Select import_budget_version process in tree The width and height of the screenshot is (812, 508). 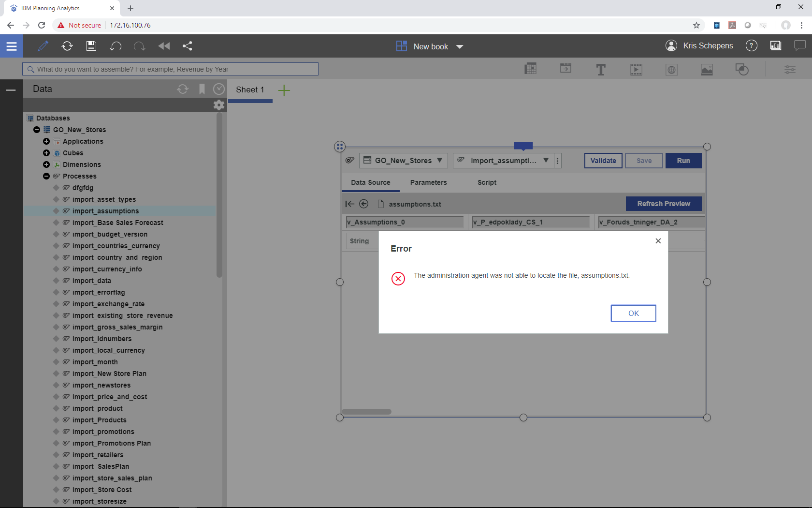coord(110,234)
